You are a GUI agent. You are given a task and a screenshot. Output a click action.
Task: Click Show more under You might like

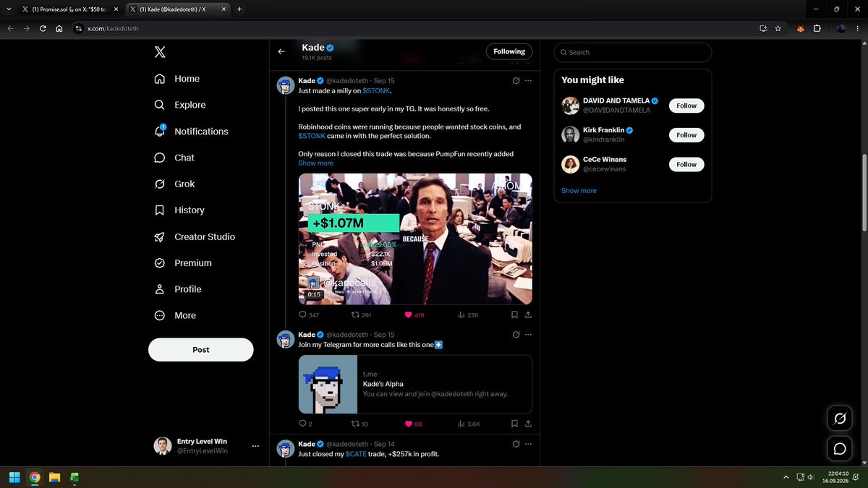579,191
